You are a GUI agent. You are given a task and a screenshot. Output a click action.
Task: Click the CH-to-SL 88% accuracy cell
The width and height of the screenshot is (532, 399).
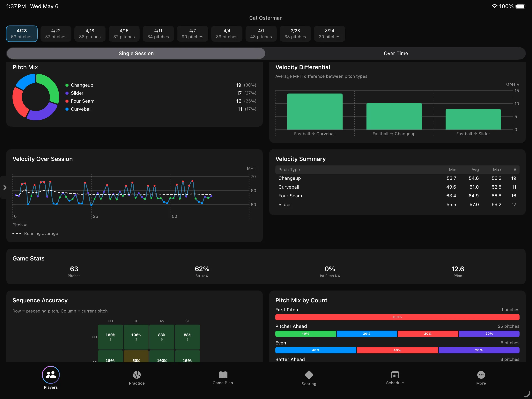click(188, 337)
